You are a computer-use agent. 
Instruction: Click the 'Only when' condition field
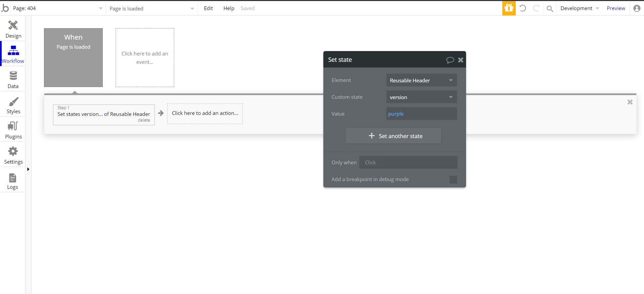click(x=408, y=162)
